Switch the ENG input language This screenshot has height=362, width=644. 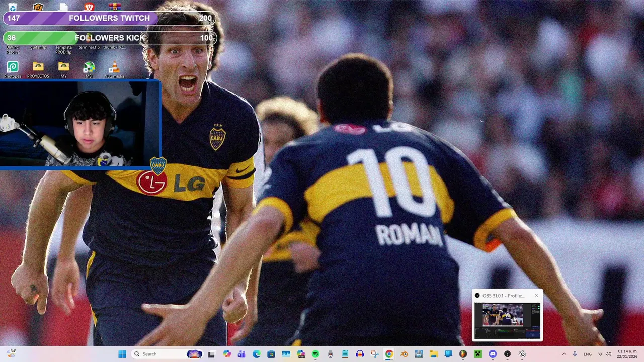click(x=587, y=354)
